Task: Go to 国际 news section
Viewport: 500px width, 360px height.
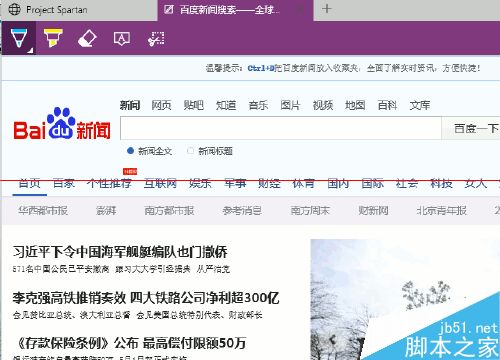Action: point(372,183)
